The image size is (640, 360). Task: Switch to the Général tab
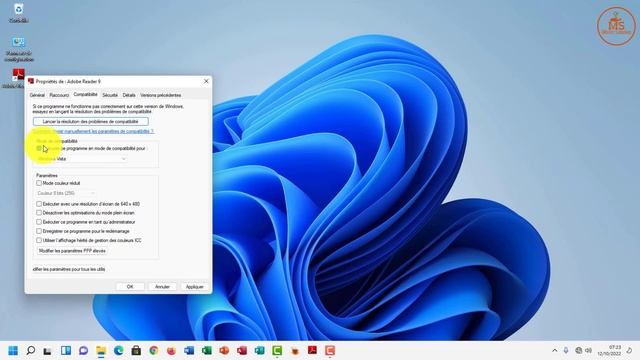click(x=37, y=95)
